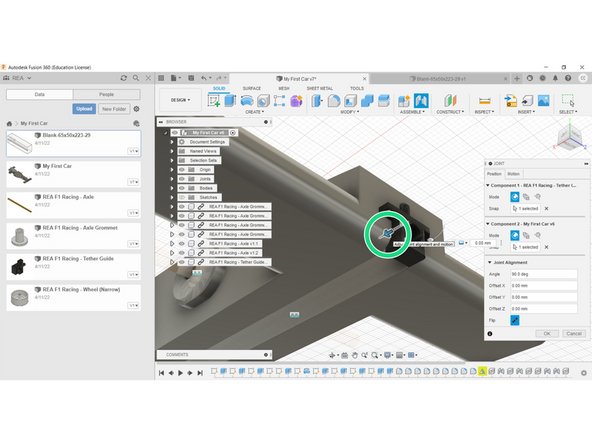Toggle the Flip button in Joint dialog
Viewport: 592px width, 444px height.
tap(515, 320)
